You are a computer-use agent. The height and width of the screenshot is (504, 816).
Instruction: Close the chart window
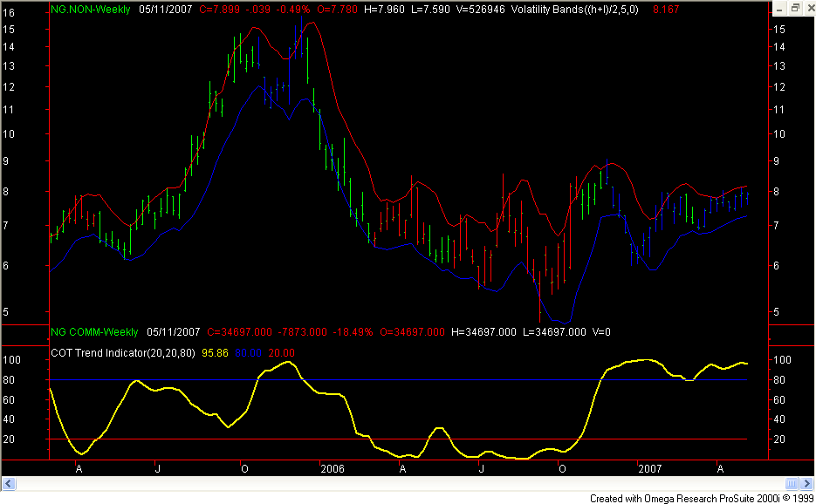pyautogui.click(x=810, y=9)
